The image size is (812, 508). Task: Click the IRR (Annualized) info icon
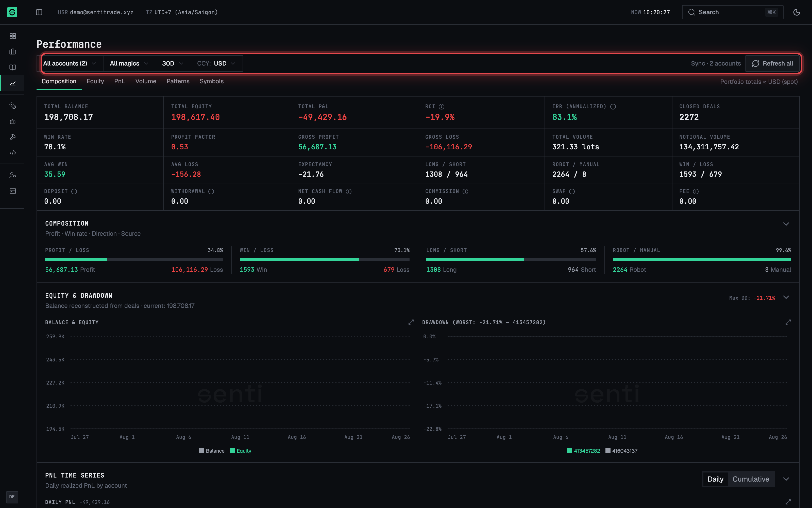[613, 106]
